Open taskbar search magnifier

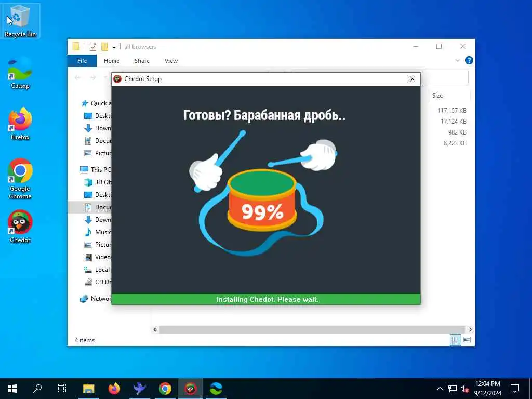pyautogui.click(x=37, y=389)
